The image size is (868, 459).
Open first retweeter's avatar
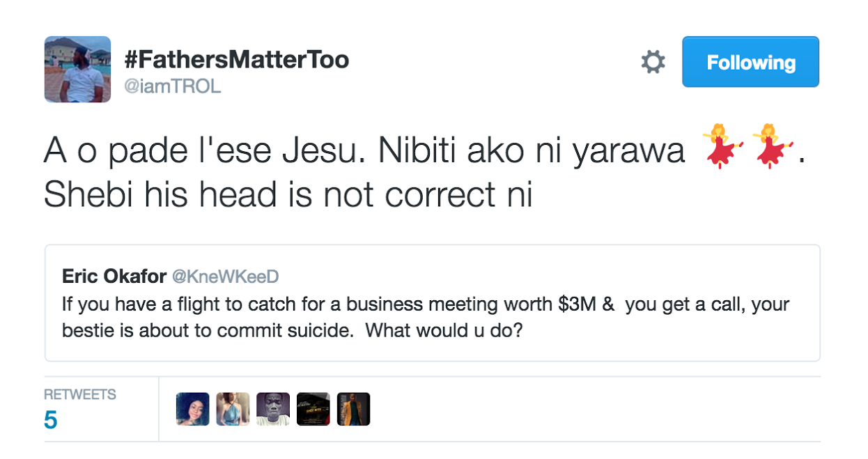[x=193, y=410]
